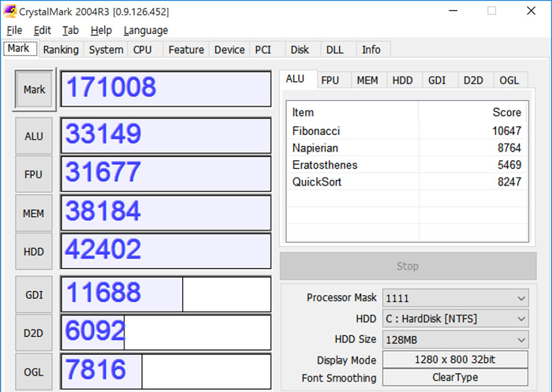Switch to the Device tab

click(x=229, y=50)
